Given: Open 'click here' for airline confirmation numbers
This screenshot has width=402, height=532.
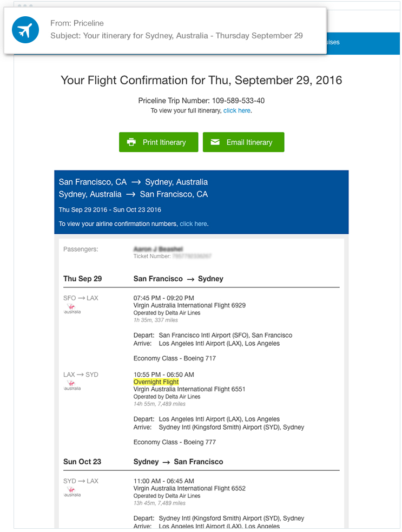Looking at the screenshot, I should [193, 224].
